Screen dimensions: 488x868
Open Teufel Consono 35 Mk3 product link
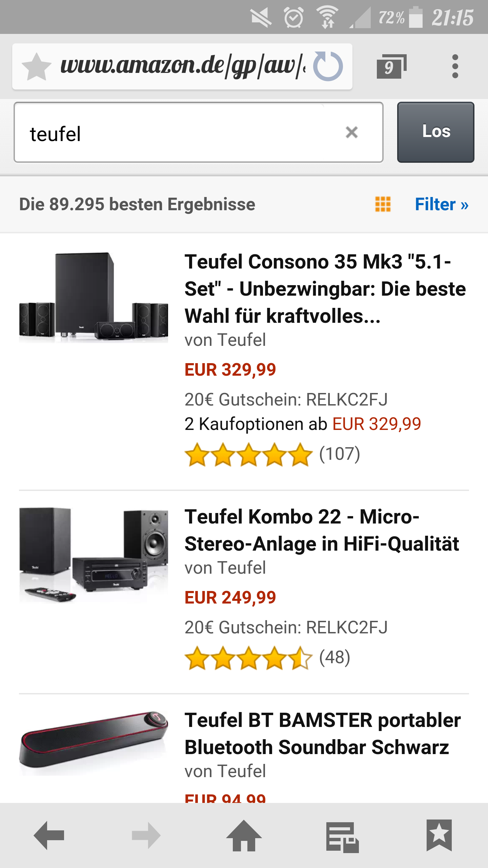[325, 289]
